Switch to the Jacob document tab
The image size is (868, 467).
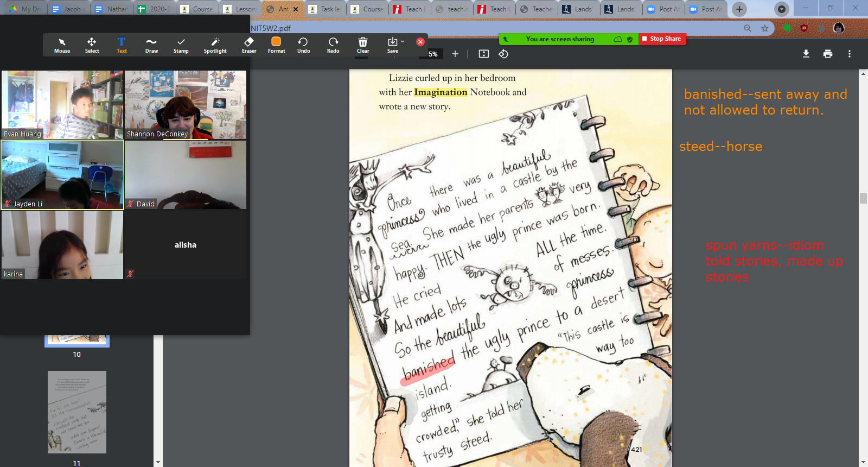tap(68, 9)
